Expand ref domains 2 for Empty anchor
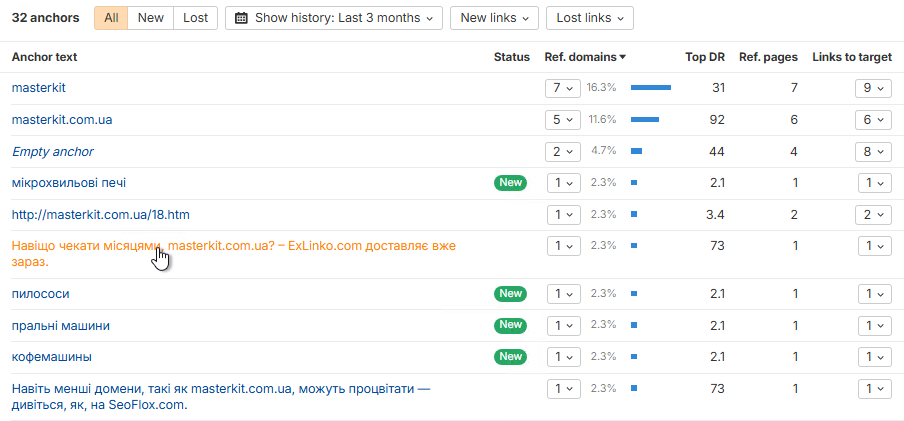 point(563,152)
